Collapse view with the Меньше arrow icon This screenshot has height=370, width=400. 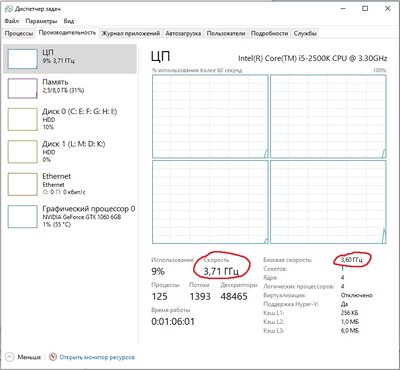click(x=10, y=357)
